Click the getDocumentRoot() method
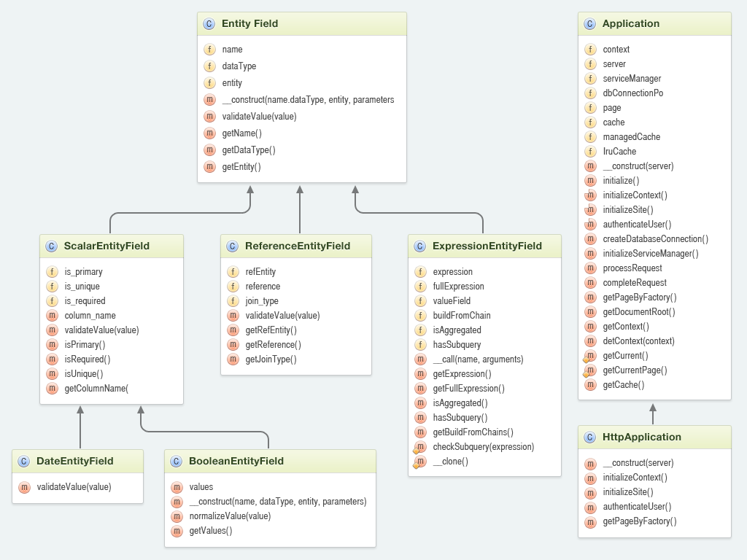Viewport: 747px width, 560px height. (639, 312)
